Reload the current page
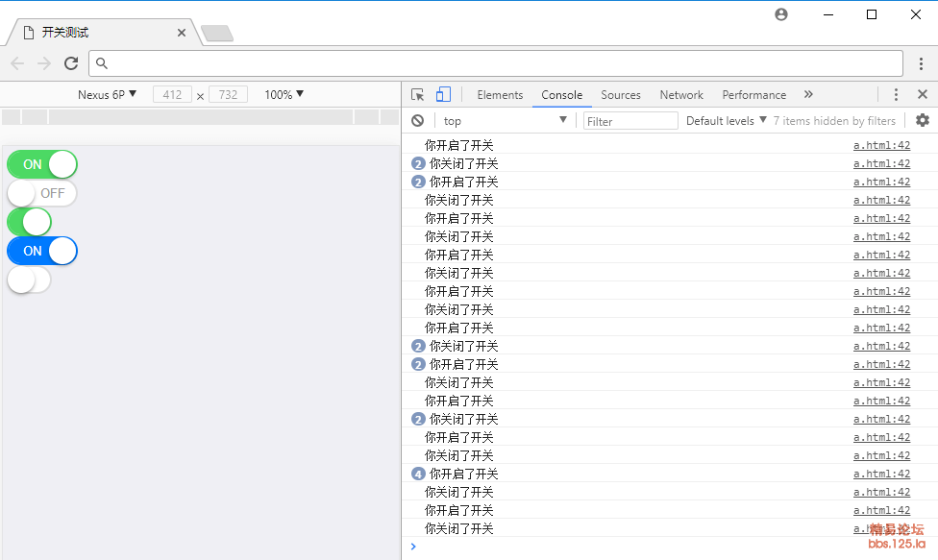Screen dimensions: 938x560 pyautogui.click(x=70, y=63)
